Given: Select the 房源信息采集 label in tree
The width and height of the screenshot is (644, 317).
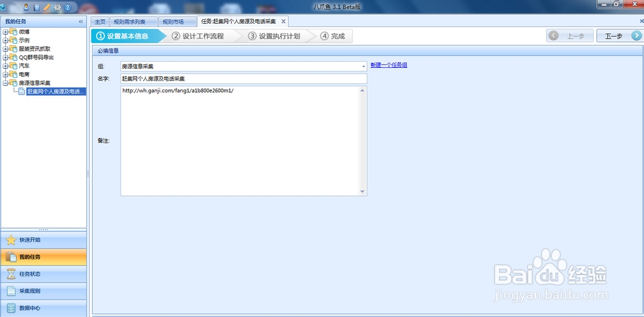Looking at the screenshot, I should [x=35, y=83].
